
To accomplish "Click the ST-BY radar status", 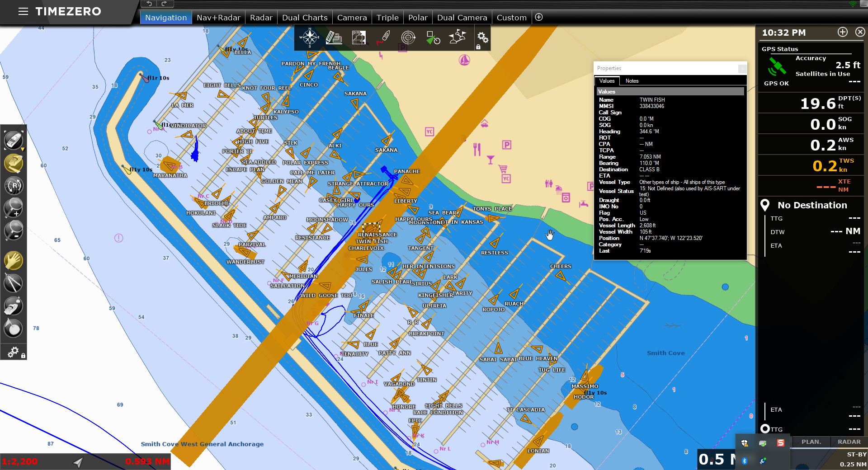I will tap(857, 455).
